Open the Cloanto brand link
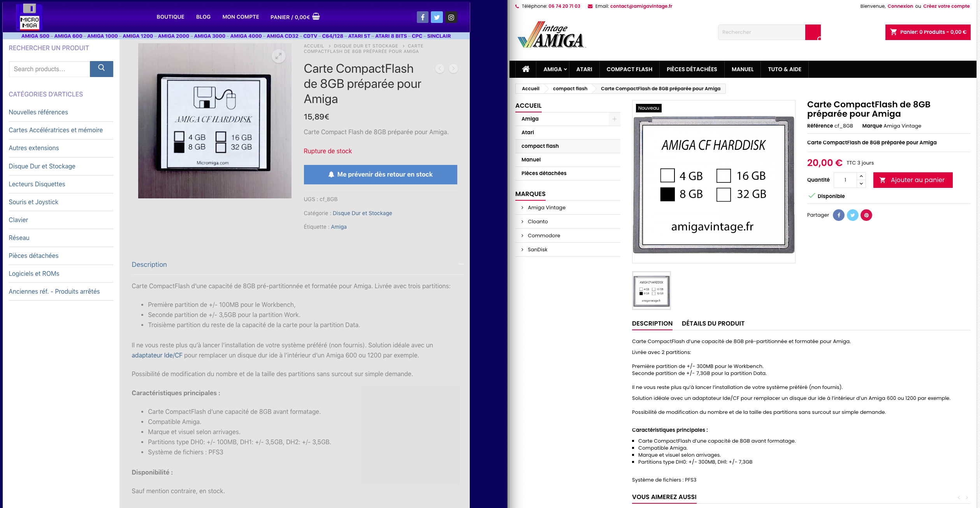The height and width of the screenshot is (508, 980). click(x=538, y=222)
